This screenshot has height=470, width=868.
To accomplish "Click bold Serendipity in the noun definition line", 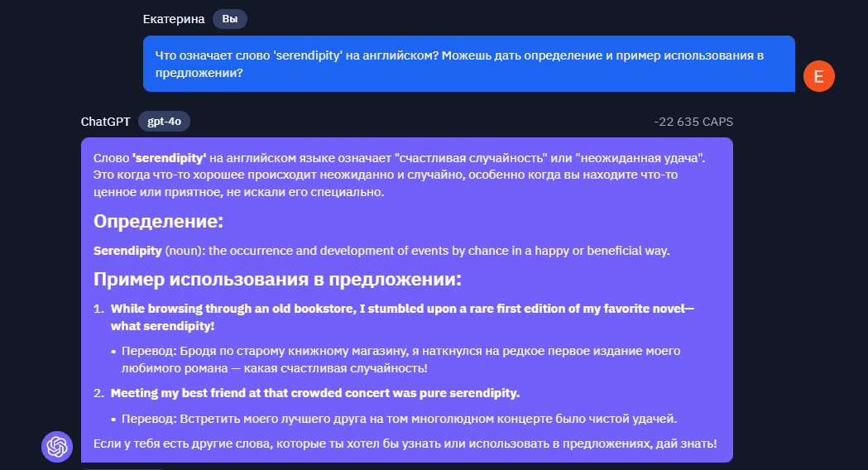I will point(128,251).
